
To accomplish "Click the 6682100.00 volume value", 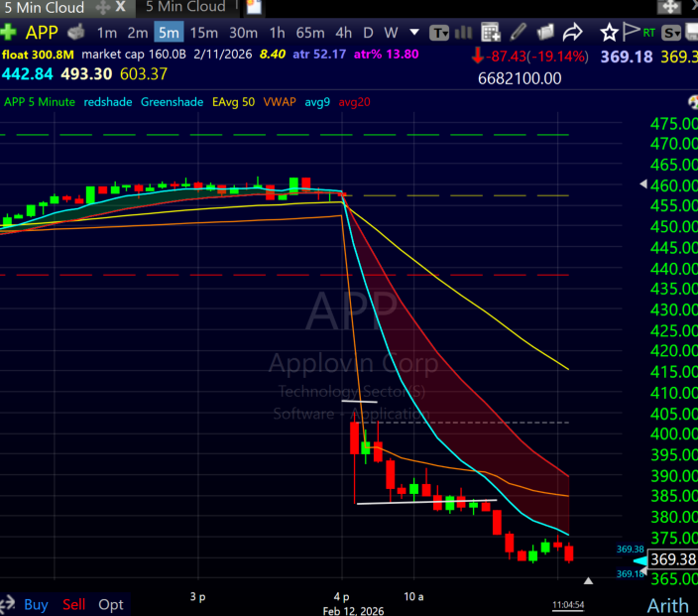I will 520,78.
